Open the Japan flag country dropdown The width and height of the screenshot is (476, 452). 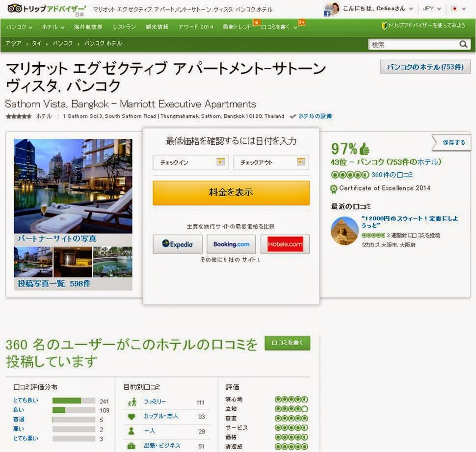(459, 8)
